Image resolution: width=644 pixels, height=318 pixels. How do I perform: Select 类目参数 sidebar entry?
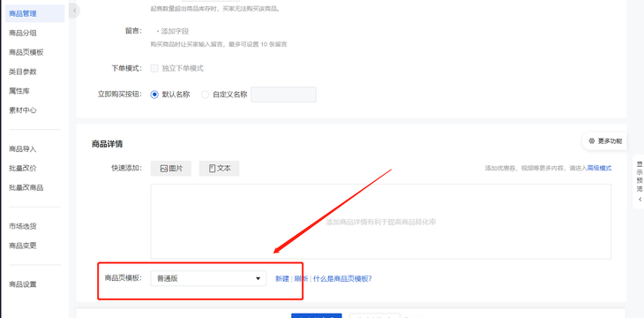click(x=23, y=72)
